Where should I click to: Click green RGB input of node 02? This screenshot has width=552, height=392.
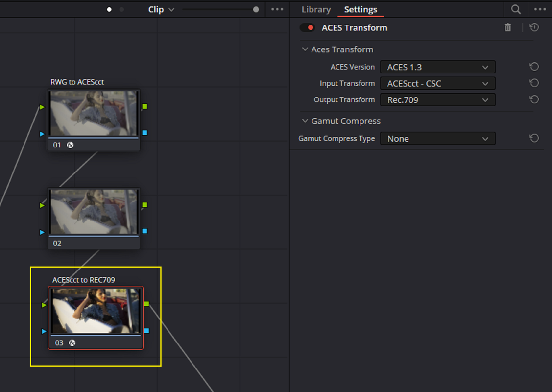(x=42, y=205)
